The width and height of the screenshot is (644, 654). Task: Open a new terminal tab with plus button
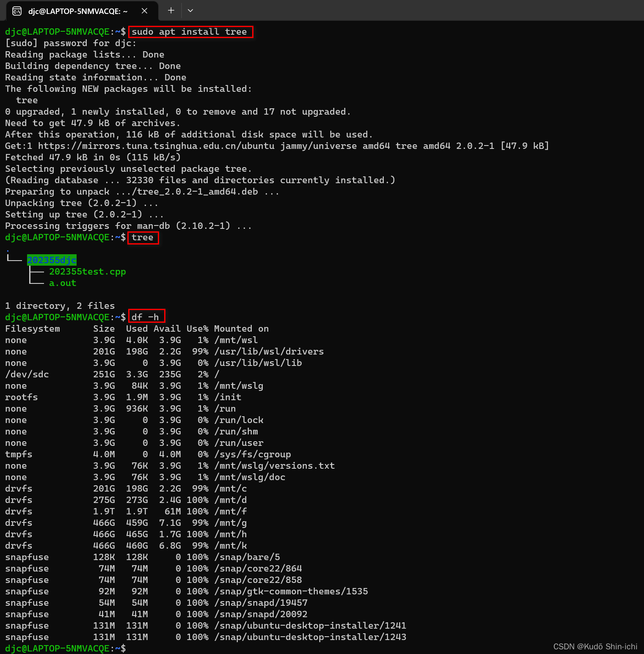point(171,11)
